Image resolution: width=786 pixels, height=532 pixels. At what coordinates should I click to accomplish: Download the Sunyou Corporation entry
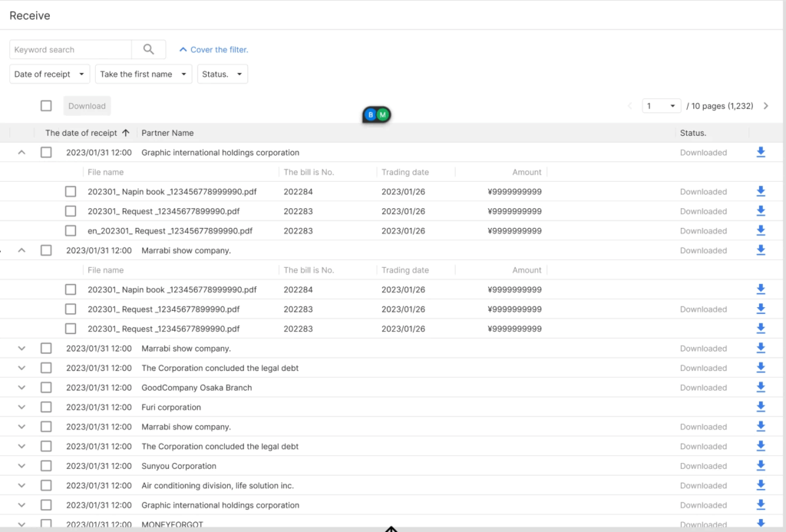coord(761,465)
